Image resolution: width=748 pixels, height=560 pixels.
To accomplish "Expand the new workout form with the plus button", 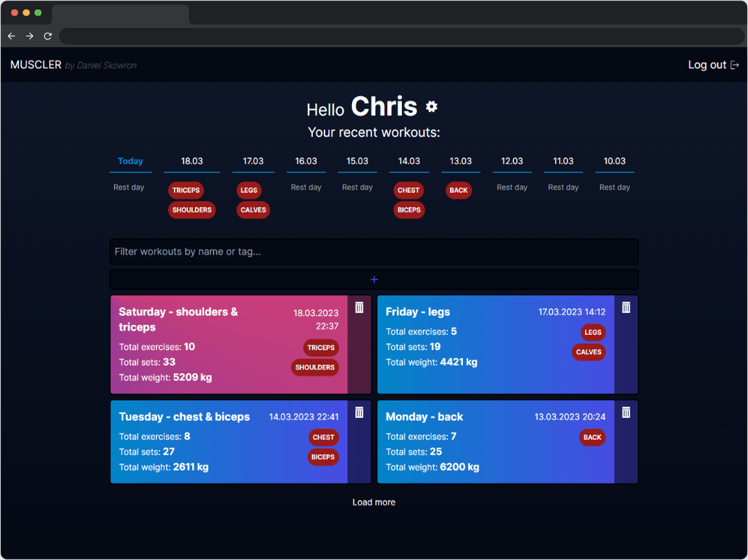I will click(x=374, y=279).
